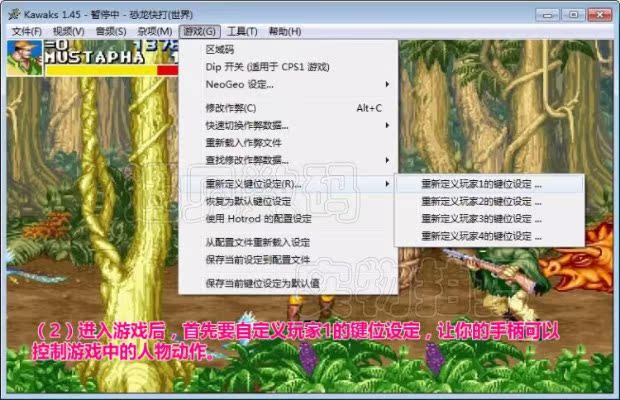Open the 工具(T) menu
Screen dimensions: 620x400
[x=242, y=32]
